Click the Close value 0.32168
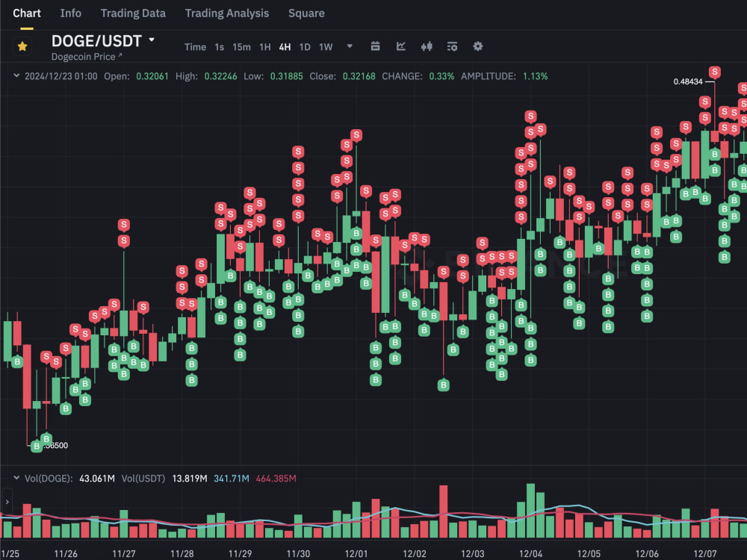The width and height of the screenshot is (747, 560). coord(359,76)
